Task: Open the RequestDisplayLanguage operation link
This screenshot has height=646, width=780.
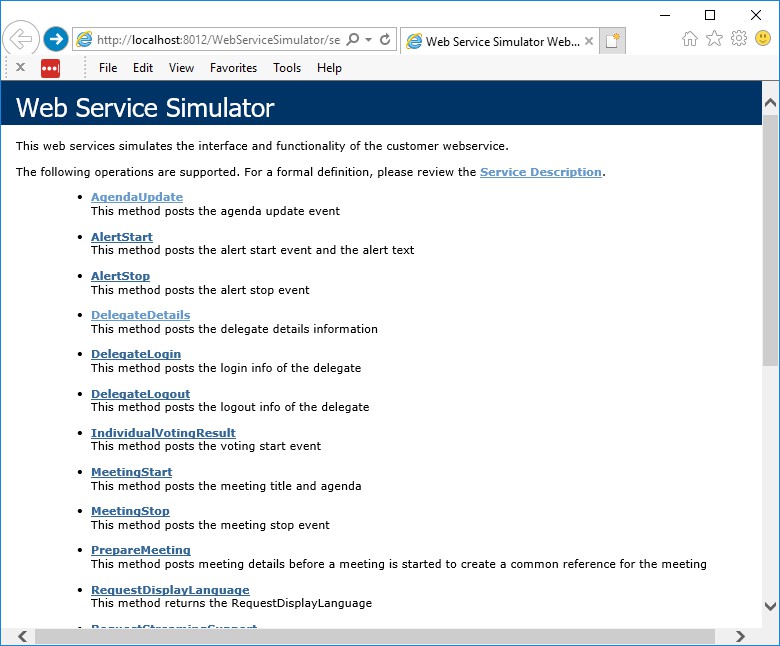Action: pos(170,590)
